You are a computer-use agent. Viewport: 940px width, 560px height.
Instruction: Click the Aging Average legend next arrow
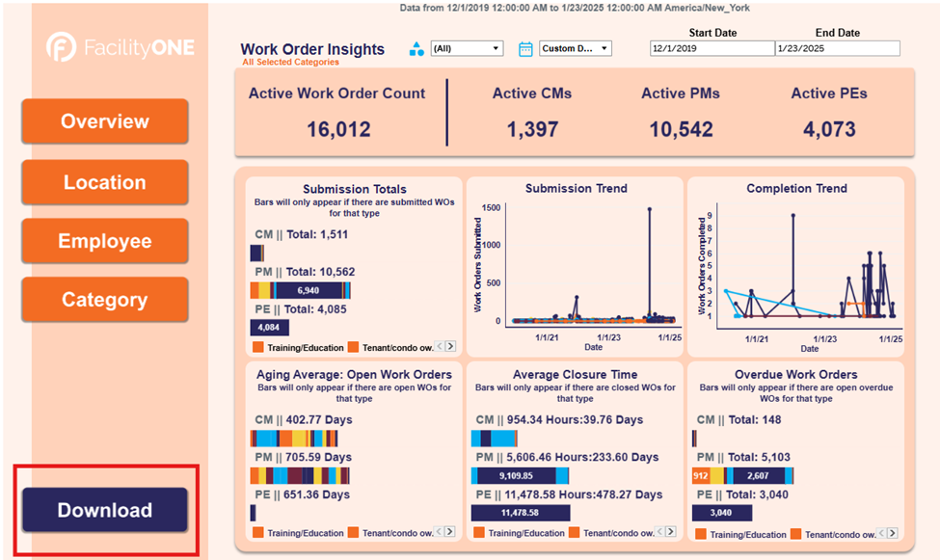pyautogui.click(x=450, y=532)
